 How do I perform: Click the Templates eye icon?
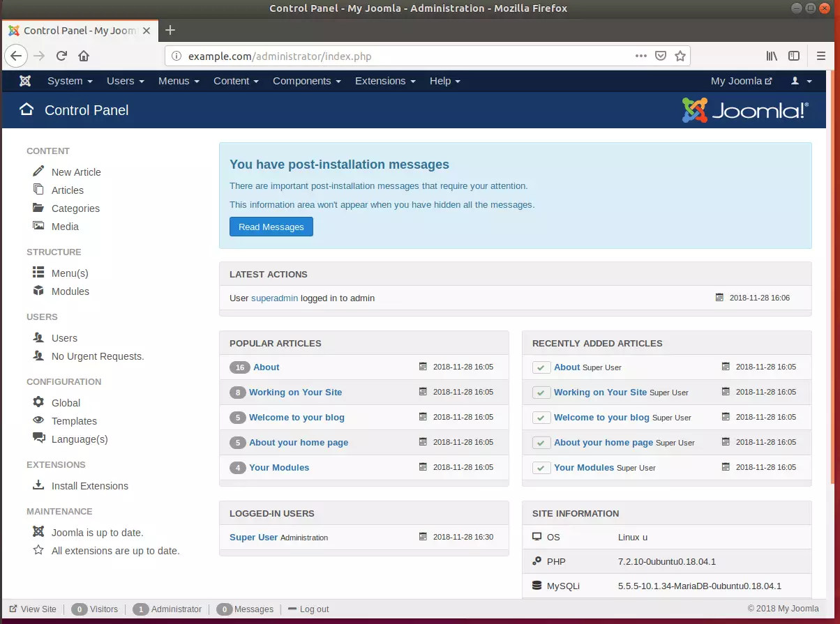click(x=38, y=420)
